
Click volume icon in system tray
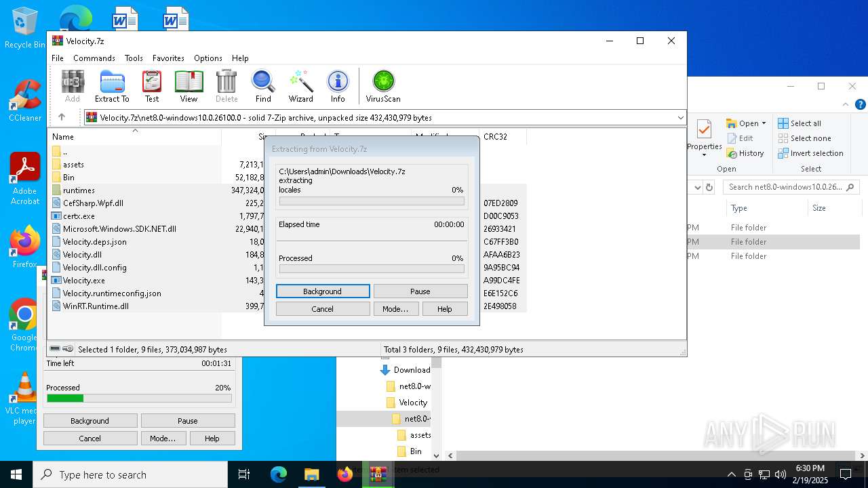[781, 474]
